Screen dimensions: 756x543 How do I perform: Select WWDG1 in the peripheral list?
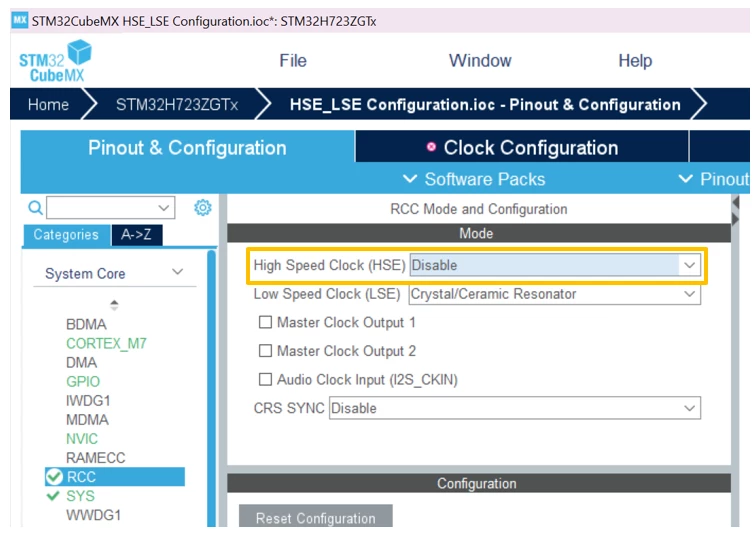[x=94, y=515]
